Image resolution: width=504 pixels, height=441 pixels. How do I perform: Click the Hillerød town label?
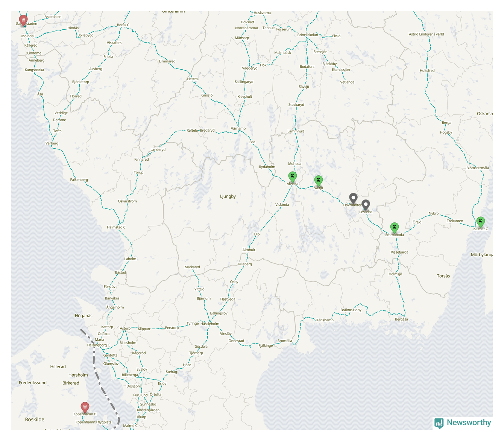click(x=58, y=366)
